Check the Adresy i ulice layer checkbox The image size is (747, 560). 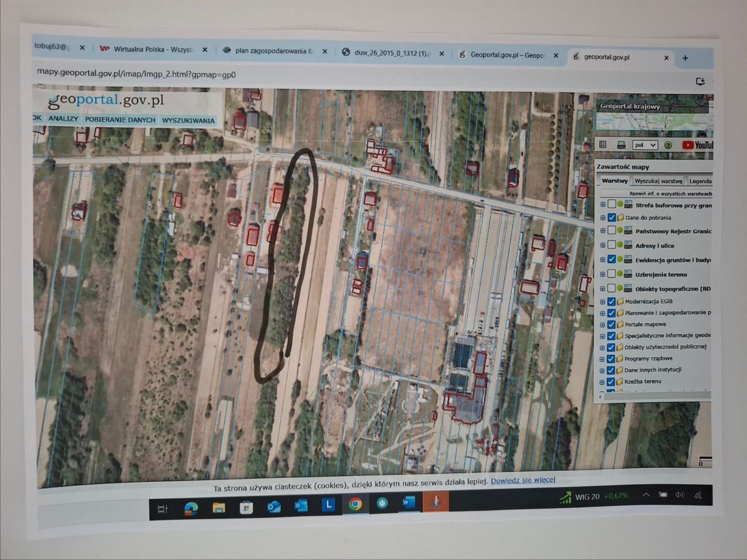click(x=612, y=245)
